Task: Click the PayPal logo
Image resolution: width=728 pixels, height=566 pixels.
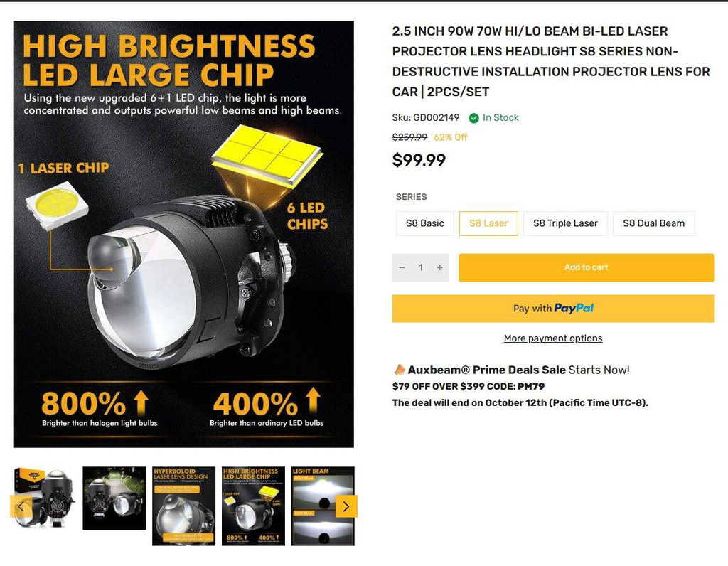Action: [574, 309]
